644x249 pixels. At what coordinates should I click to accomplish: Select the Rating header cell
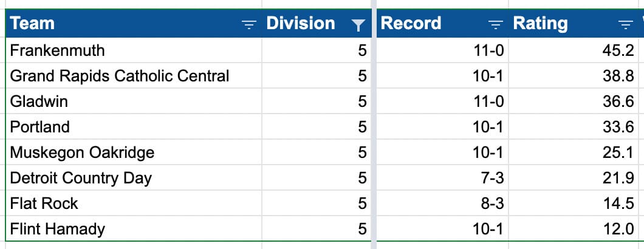[574, 24]
